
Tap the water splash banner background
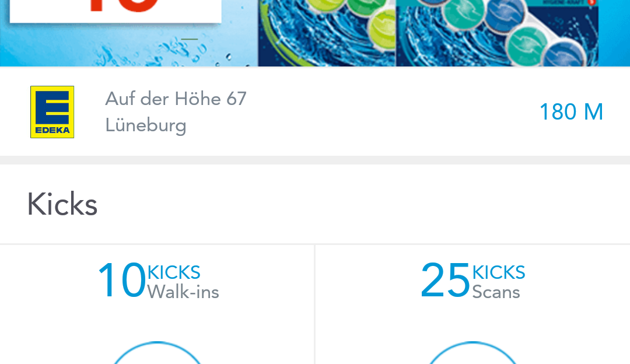(128, 46)
